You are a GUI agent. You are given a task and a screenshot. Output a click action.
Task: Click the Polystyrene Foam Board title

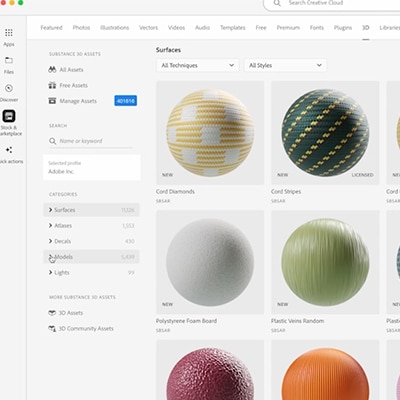pos(186,321)
